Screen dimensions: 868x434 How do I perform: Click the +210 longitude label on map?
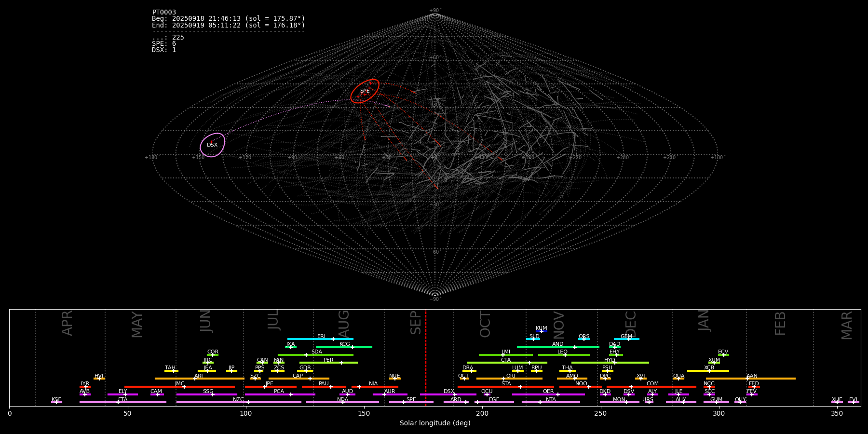(x=669, y=157)
